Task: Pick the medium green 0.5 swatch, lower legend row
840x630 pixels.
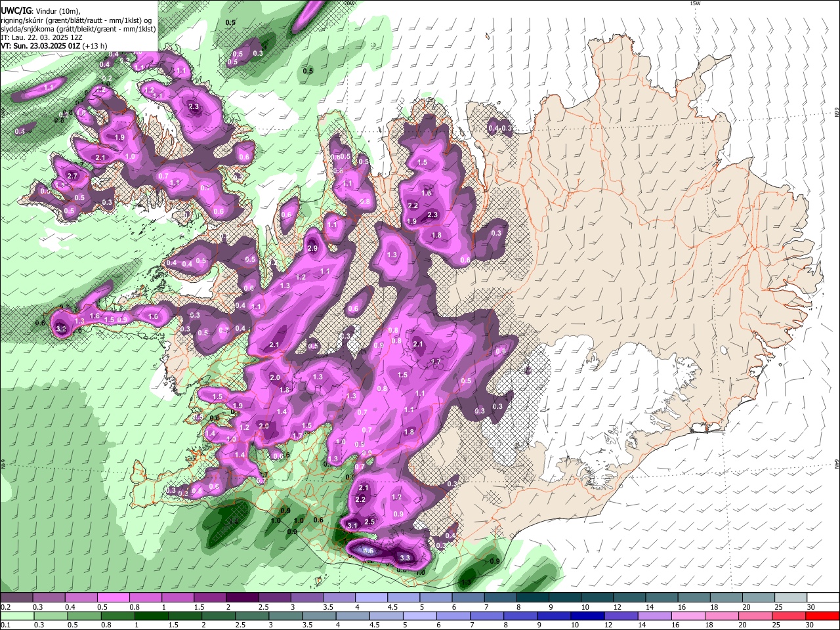Action: point(84,616)
